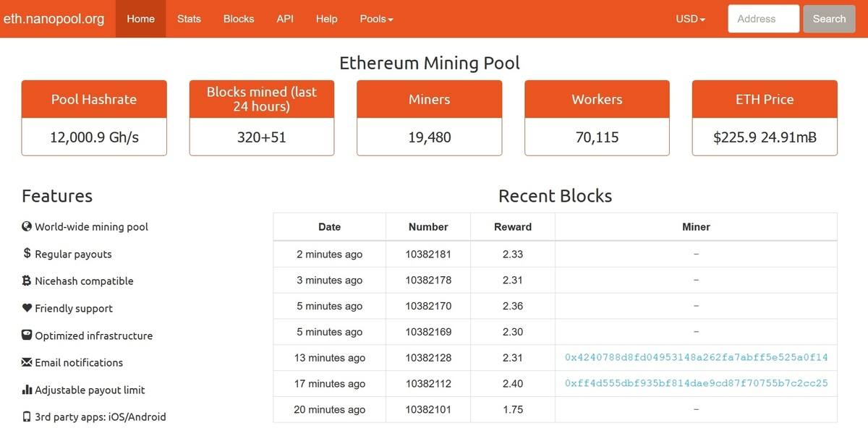This screenshot has width=868, height=441.
Task: Click the 17 minutes ago date cell
Action: tap(329, 384)
